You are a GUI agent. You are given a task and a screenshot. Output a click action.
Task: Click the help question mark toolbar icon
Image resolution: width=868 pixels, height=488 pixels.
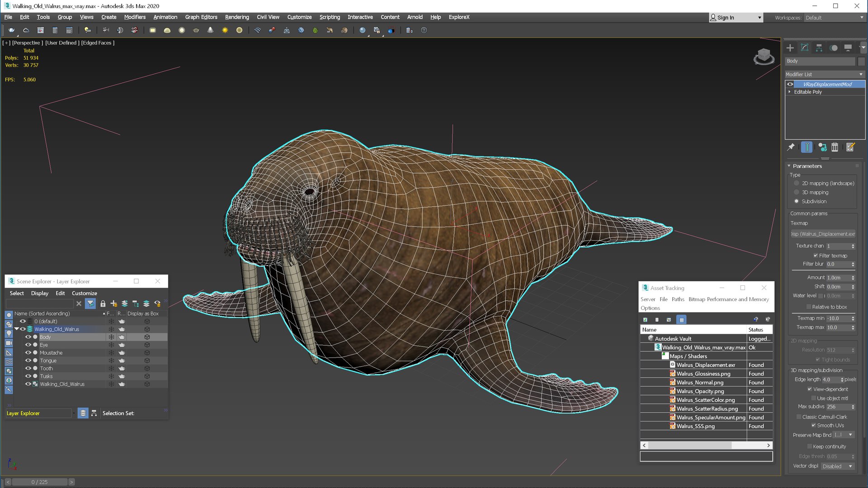coord(424,30)
